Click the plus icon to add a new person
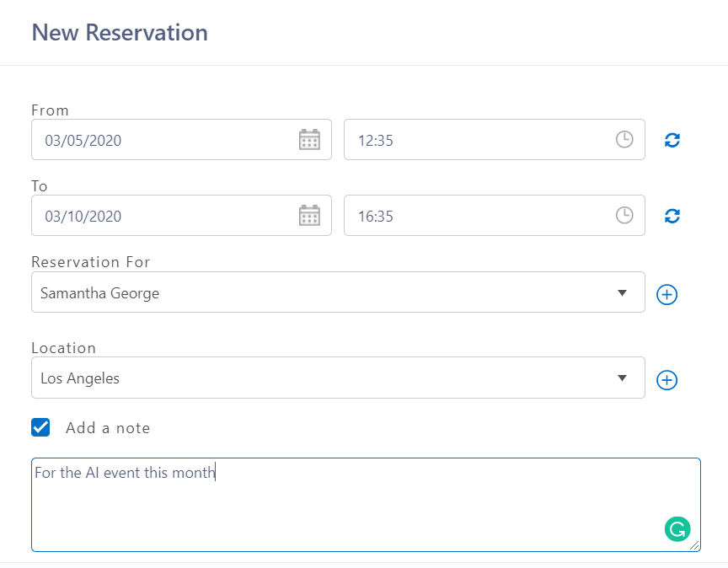The image size is (728, 568). [x=666, y=294]
